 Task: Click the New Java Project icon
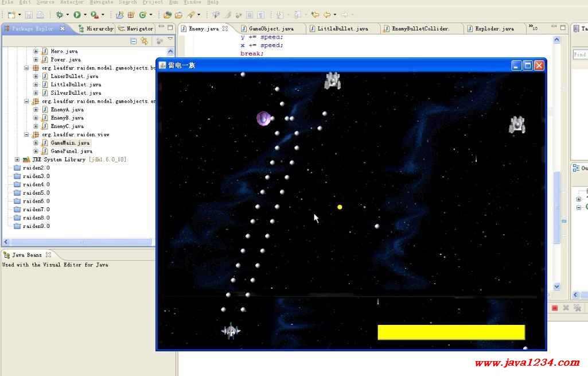pyautogui.click(x=120, y=15)
